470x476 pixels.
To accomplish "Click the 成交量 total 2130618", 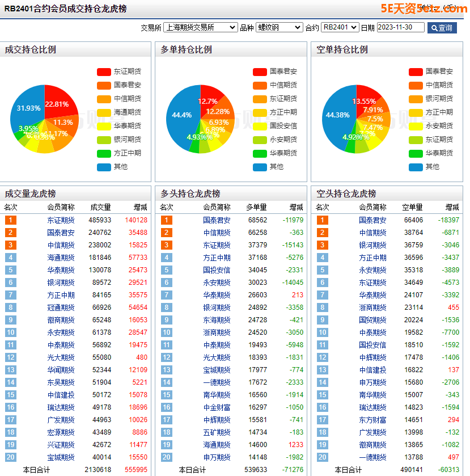I will click(98, 470).
